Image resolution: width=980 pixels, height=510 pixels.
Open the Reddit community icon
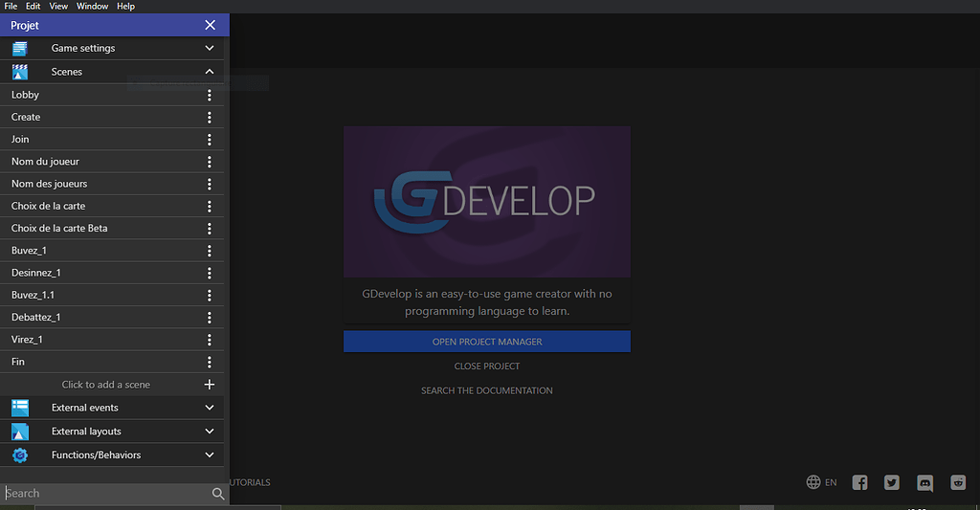pyautogui.click(x=958, y=482)
